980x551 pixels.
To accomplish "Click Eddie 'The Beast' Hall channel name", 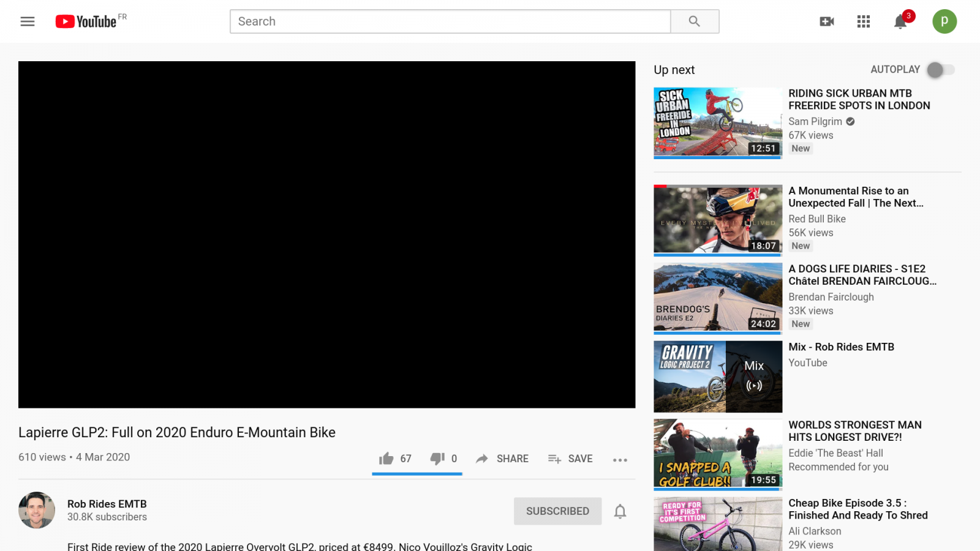I will point(835,453).
